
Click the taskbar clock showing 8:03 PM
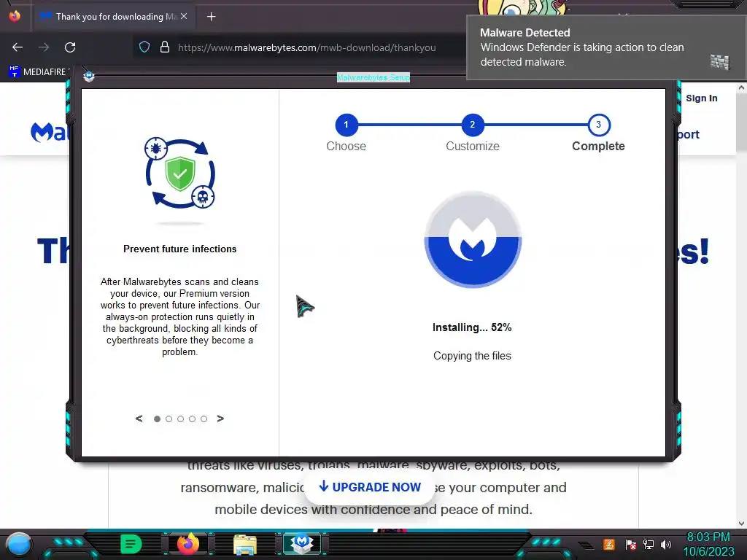pyautogui.click(x=708, y=544)
